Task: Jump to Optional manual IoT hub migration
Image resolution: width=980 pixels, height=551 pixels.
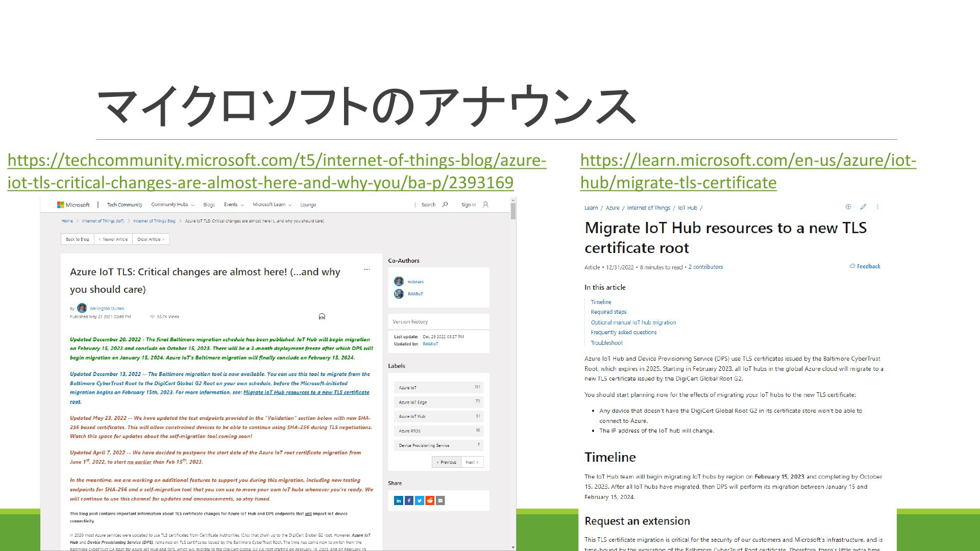Action: click(x=633, y=322)
